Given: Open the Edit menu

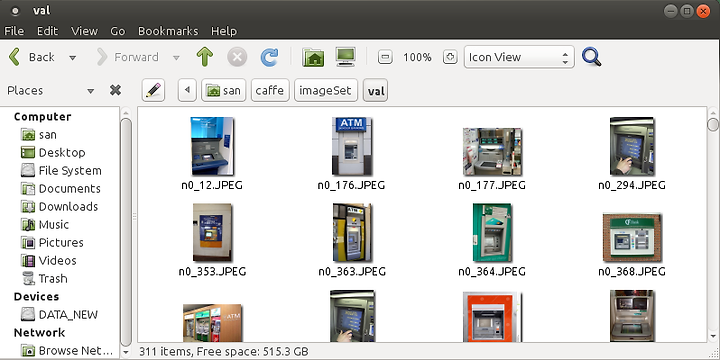Looking at the screenshot, I should [48, 31].
